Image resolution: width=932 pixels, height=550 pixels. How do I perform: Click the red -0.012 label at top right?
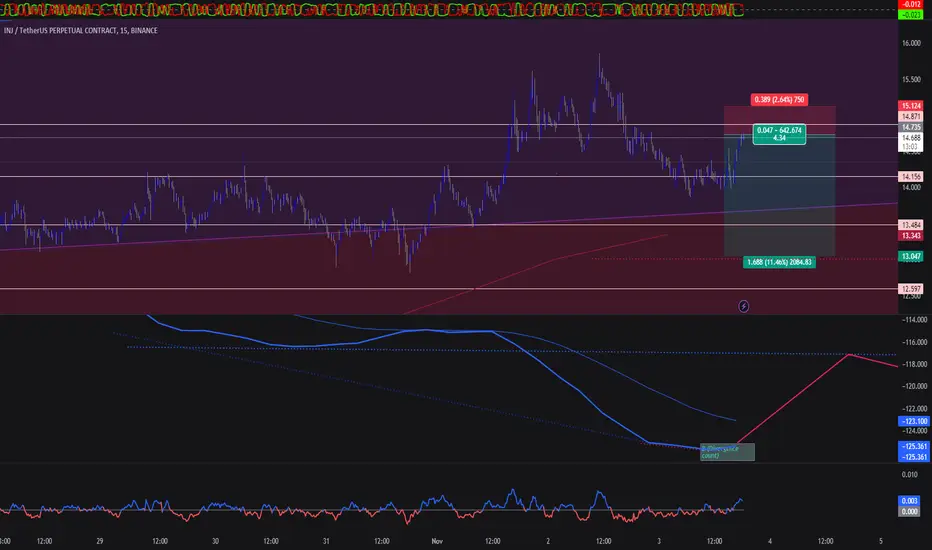click(911, 4)
